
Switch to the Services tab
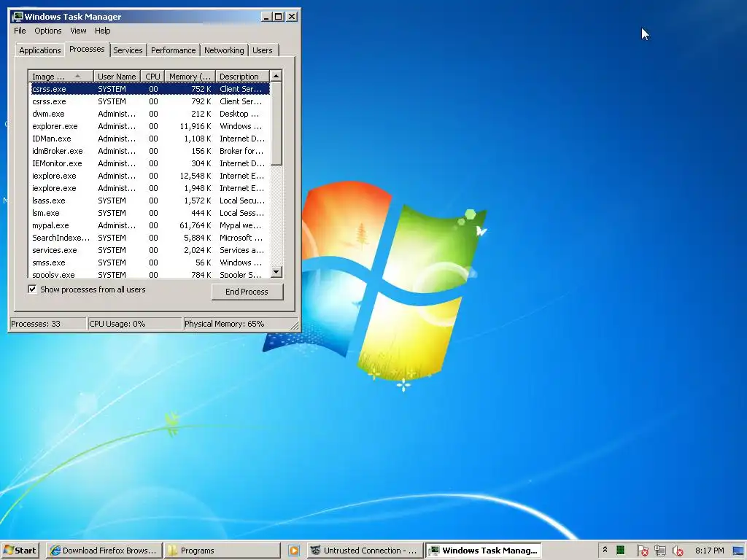(128, 50)
